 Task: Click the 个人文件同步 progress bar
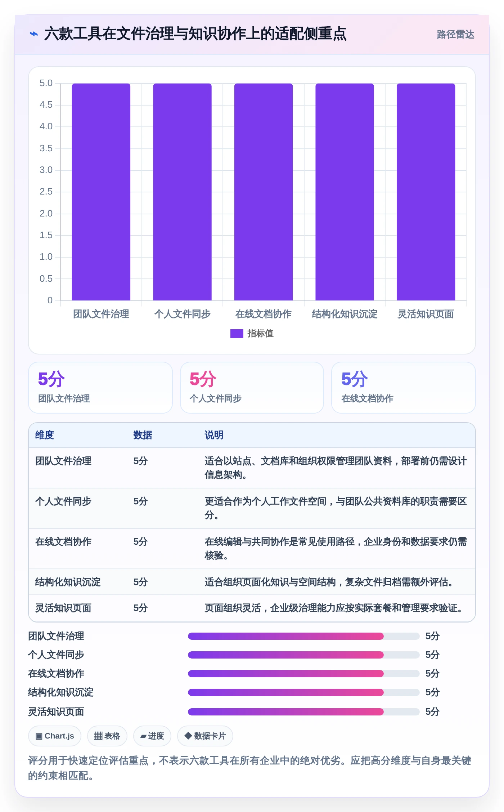[304, 655]
